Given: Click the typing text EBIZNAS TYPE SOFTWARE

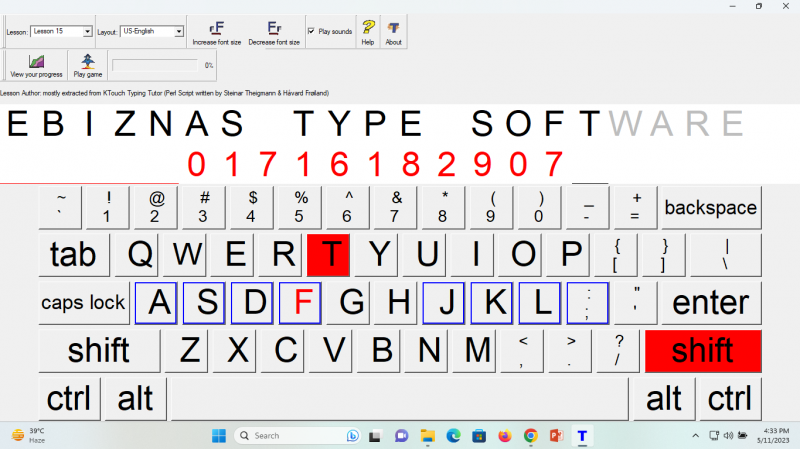Looking at the screenshot, I should pos(376,124).
